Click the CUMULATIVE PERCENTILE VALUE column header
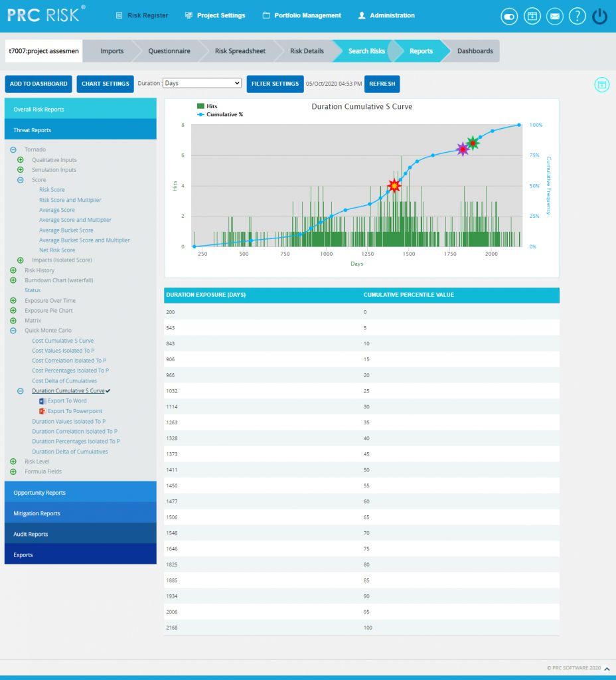The image size is (616, 680). 408,295
